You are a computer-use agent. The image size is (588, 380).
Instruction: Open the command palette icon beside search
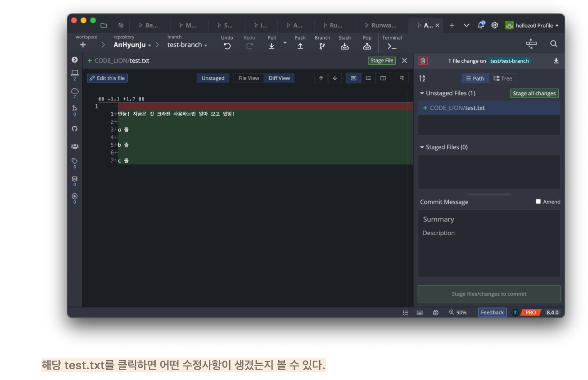tap(531, 44)
